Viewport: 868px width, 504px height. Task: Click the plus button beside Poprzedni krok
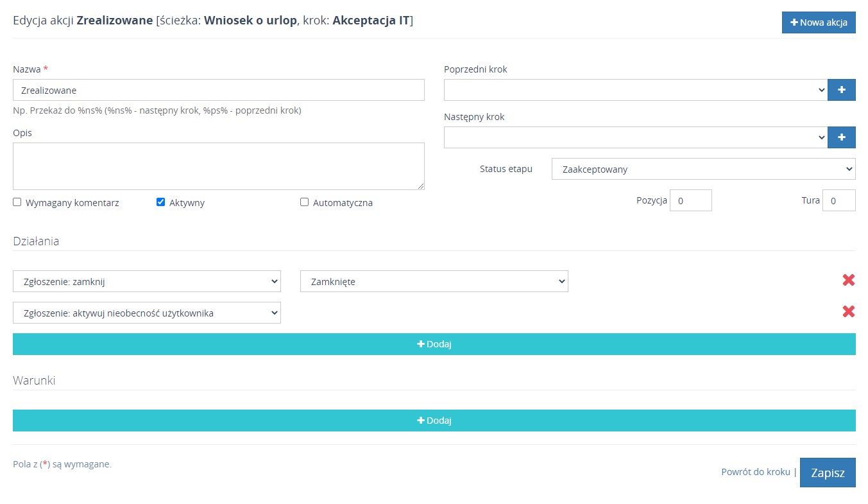tap(841, 90)
